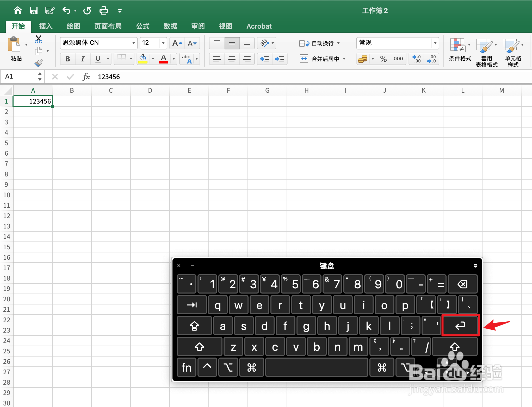Click the Undo arrow icon
The height and width of the screenshot is (407, 532).
point(66,10)
